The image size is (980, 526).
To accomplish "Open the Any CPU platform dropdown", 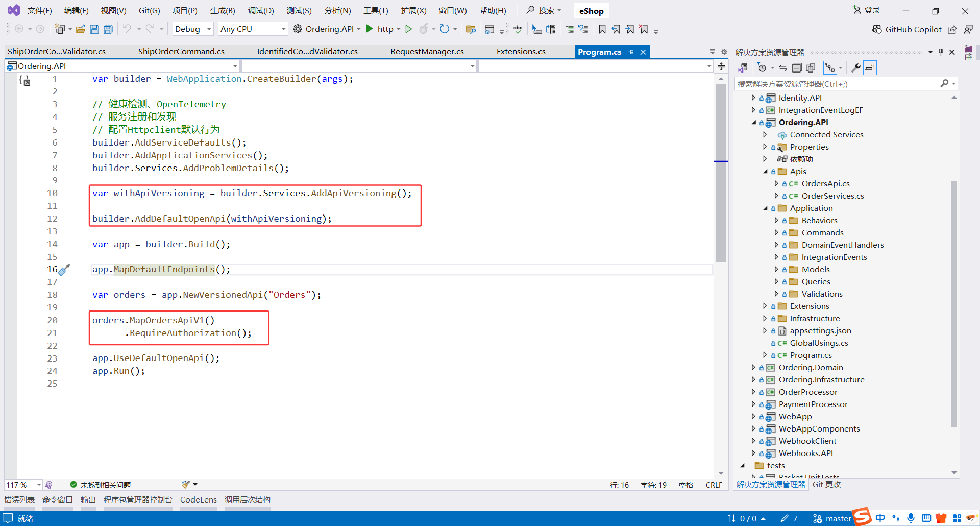I will (x=253, y=29).
